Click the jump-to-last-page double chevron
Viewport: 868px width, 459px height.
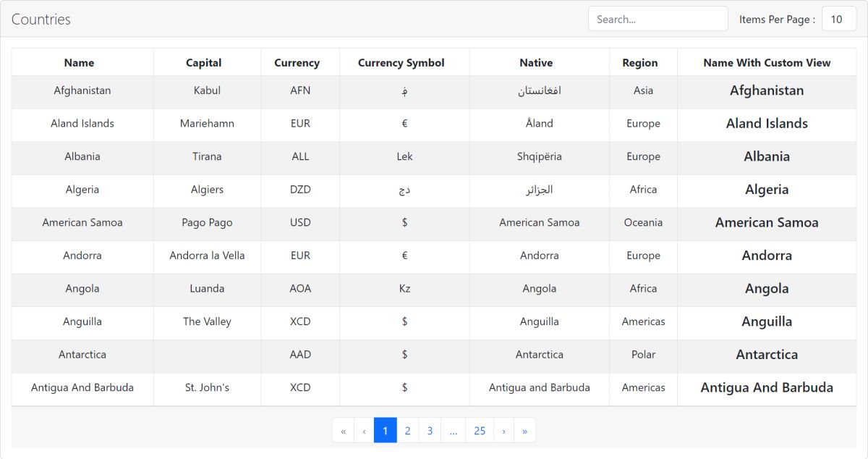point(524,430)
